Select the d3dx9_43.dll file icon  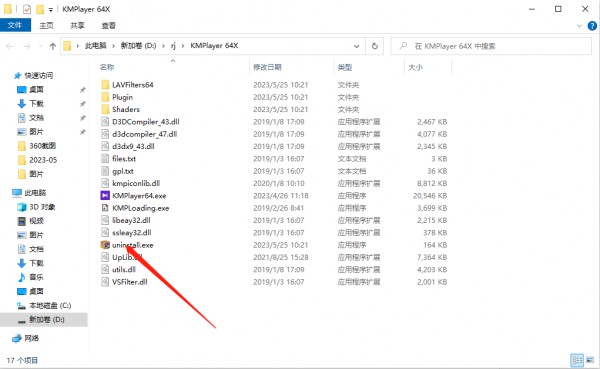click(105, 146)
